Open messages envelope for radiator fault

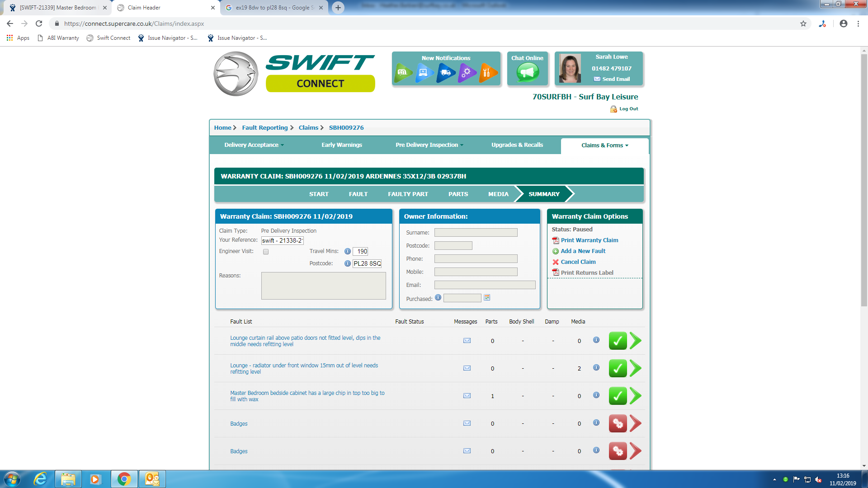click(467, 368)
